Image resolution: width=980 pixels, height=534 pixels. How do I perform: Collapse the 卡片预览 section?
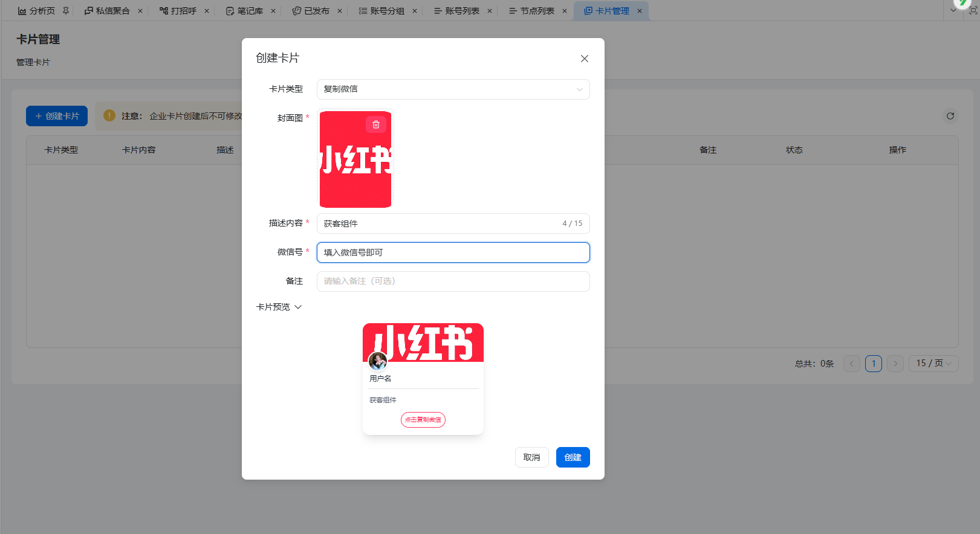[279, 307]
